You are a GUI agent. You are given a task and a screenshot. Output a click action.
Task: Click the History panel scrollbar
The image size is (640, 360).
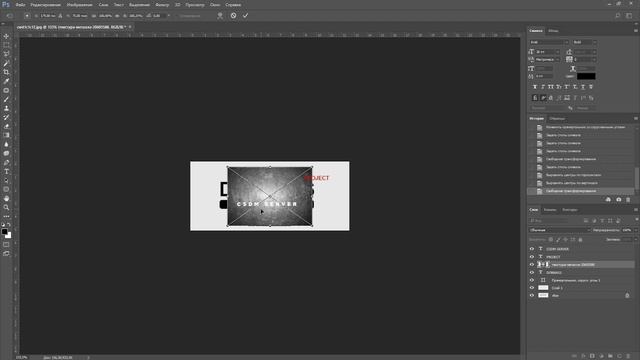pyautogui.click(x=636, y=179)
